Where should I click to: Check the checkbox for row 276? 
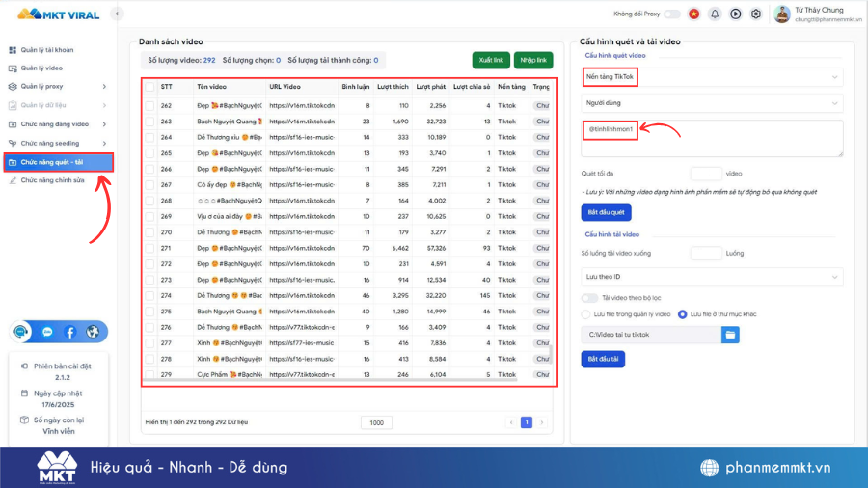point(149,327)
